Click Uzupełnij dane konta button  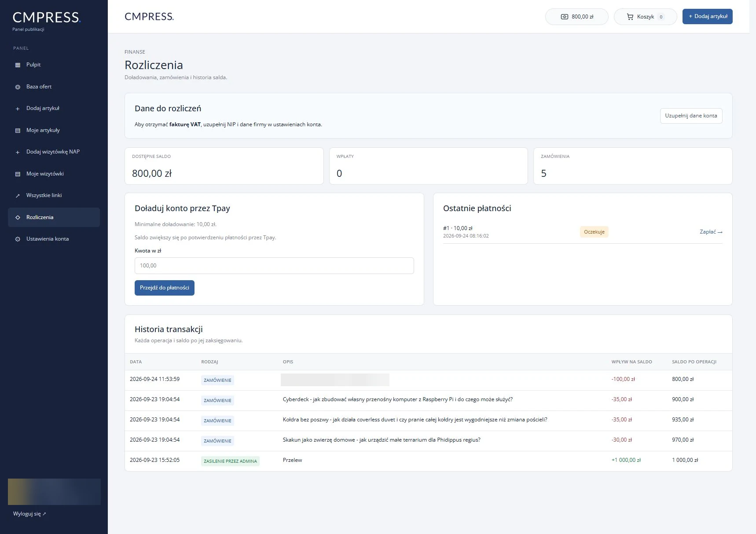tap(691, 116)
